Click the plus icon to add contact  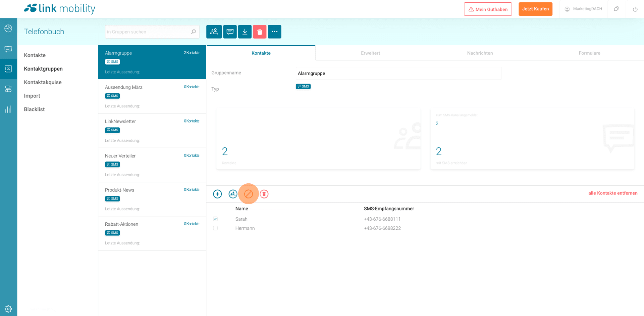[x=217, y=194]
